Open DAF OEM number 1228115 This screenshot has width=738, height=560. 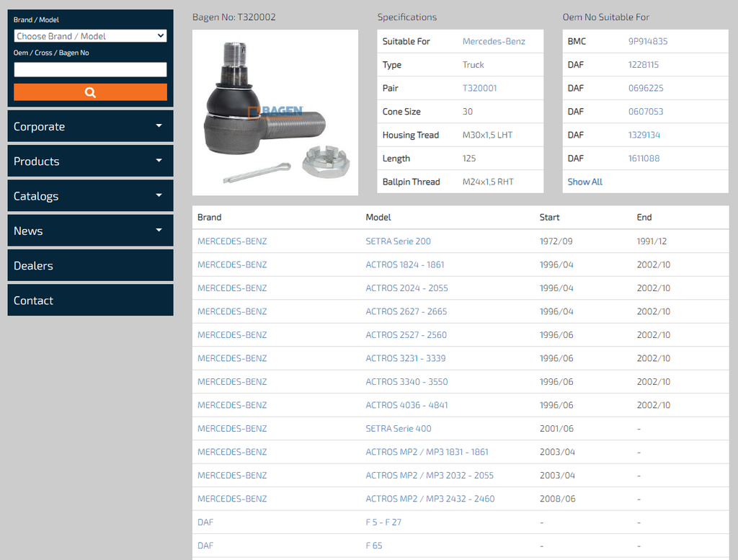point(644,65)
